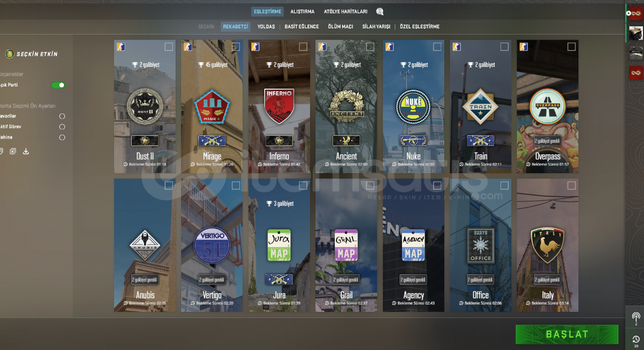Click the rank insignia on the Nuke card
The height and width of the screenshot is (350, 644).
click(x=413, y=140)
